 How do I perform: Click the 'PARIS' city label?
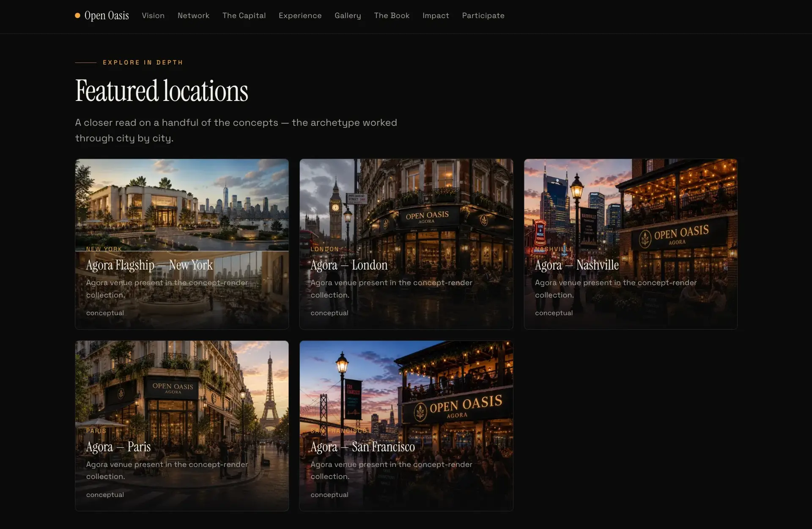point(96,431)
